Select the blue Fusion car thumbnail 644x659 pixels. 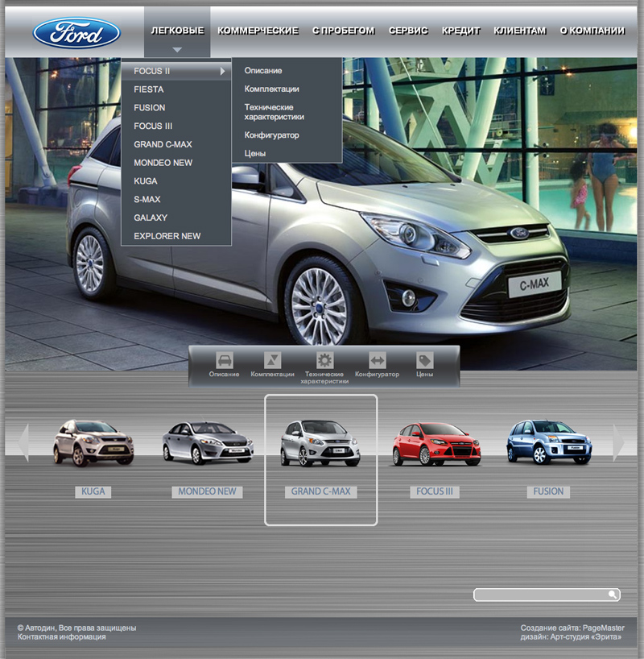click(549, 442)
